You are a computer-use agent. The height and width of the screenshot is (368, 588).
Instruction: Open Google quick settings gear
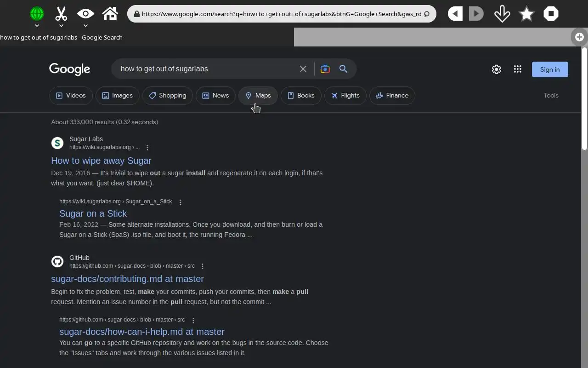click(x=497, y=69)
